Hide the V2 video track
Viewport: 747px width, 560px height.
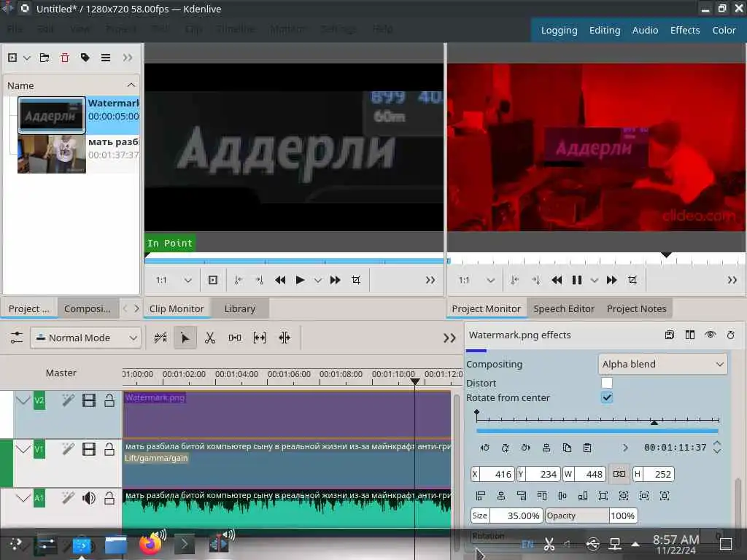point(88,400)
